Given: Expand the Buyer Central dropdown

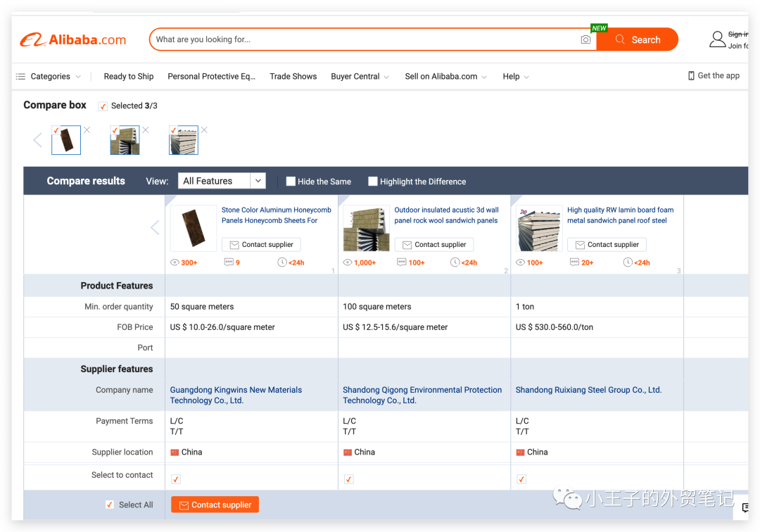Looking at the screenshot, I should coord(360,77).
